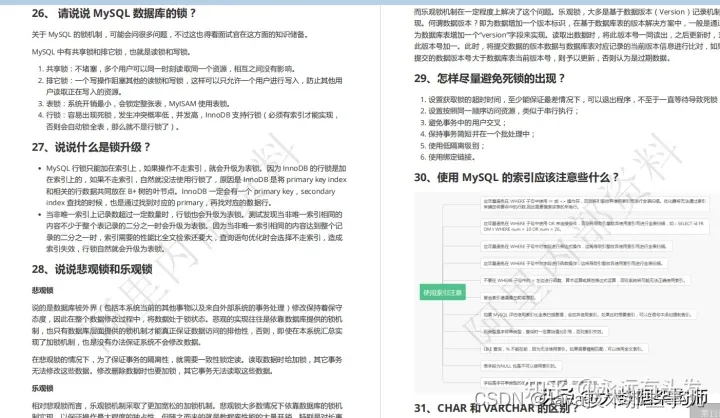Image resolution: width=720 pixels, height=418 pixels.
Task: Click mind map branch mentioning "NULL"
Action: point(521,366)
